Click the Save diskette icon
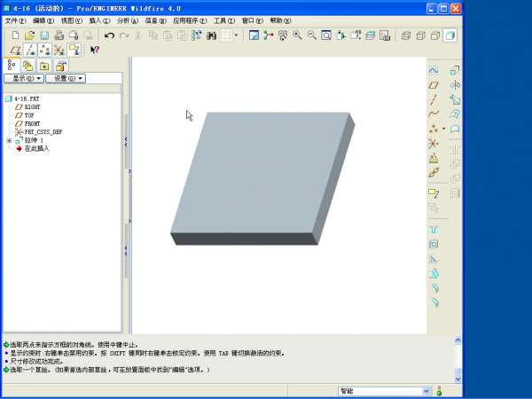The height and width of the screenshot is (399, 532). [44, 35]
